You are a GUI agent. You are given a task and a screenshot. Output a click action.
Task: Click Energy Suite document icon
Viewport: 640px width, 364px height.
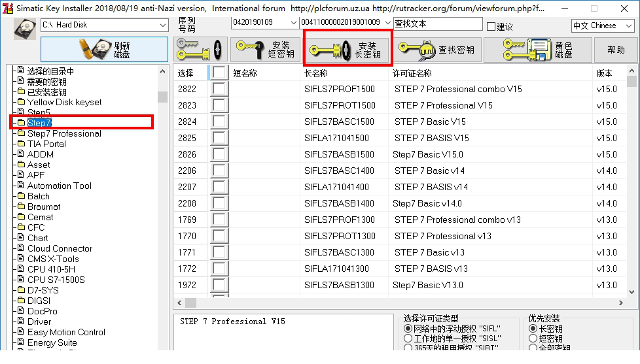point(21,342)
